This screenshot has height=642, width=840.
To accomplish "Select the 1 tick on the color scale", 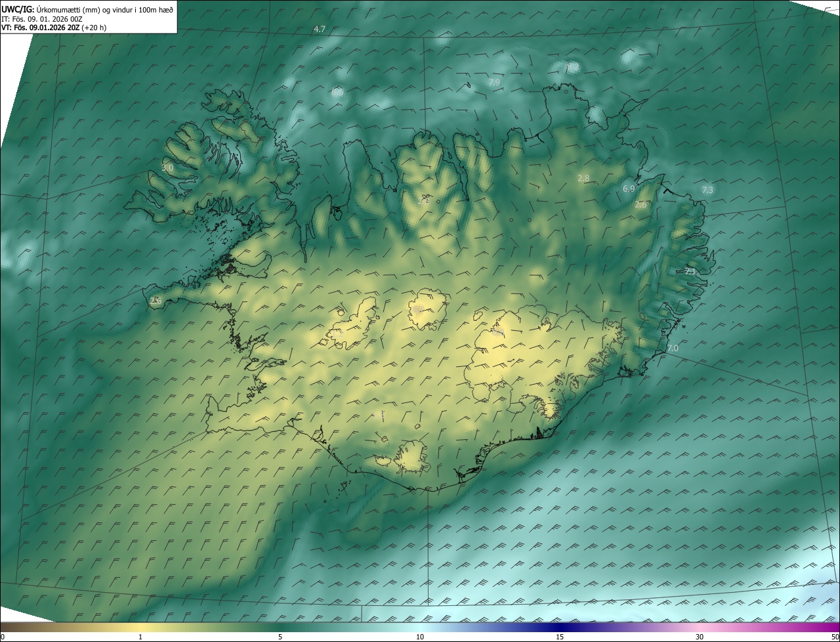I will point(140,637).
